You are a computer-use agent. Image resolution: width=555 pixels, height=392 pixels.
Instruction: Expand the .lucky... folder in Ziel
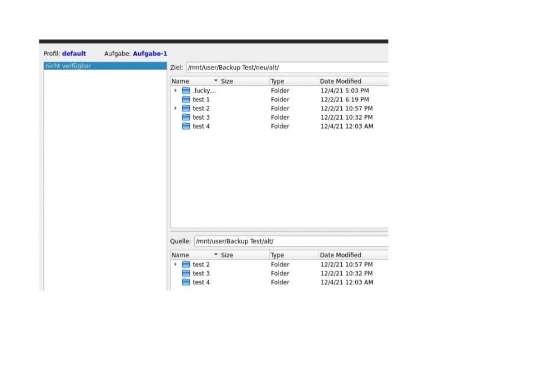coord(175,90)
